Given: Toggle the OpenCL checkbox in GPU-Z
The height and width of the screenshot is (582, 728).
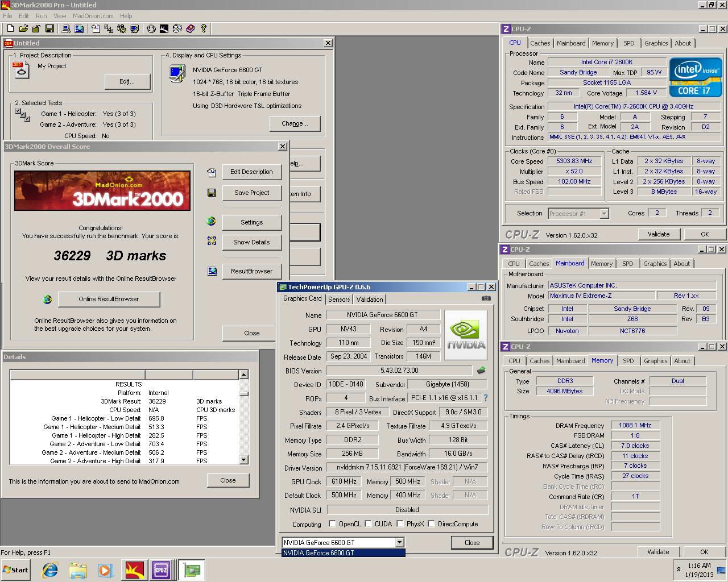Looking at the screenshot, I should (x=332, y=524).
